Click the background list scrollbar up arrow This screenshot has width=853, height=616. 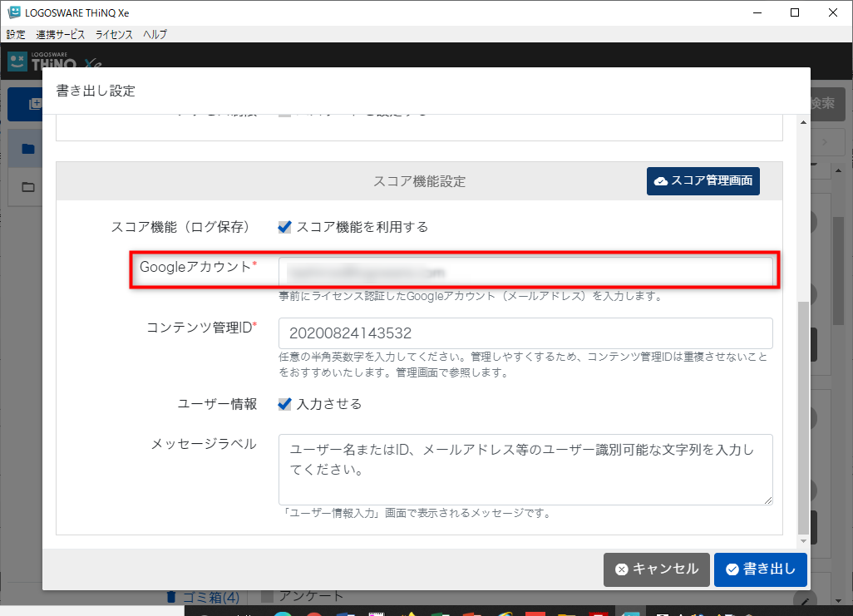pos(838,171)
